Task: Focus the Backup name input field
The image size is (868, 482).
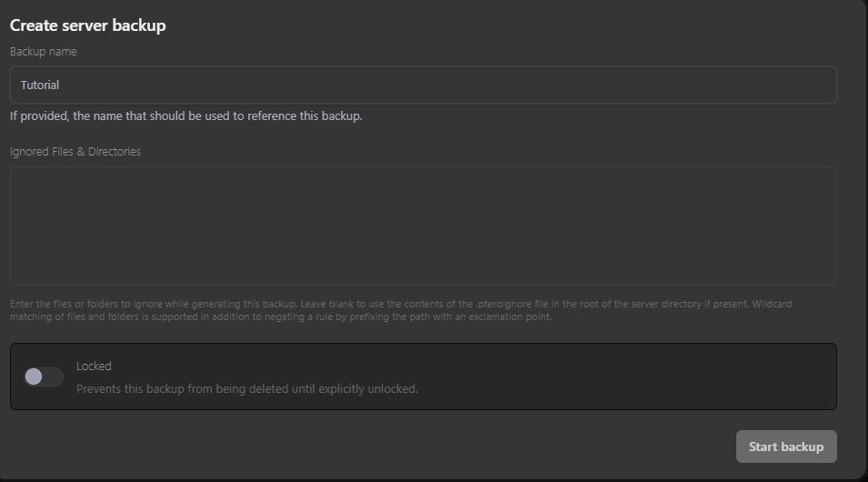Action: pyautogui.click(x=423, y=85)
